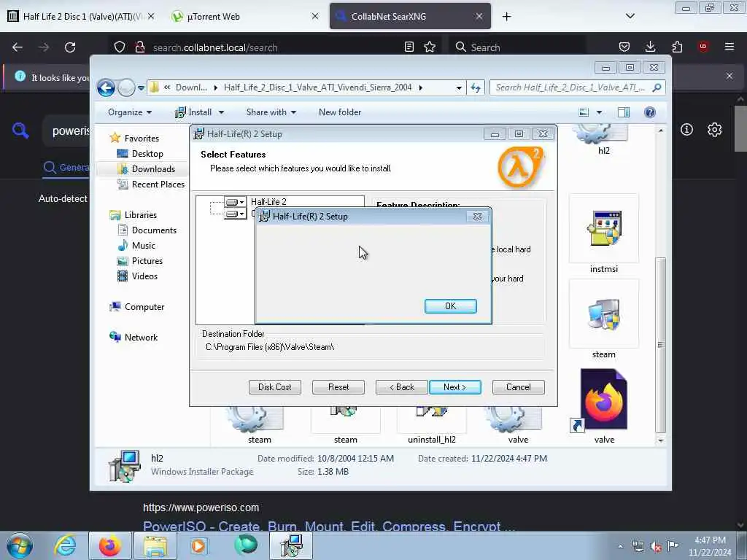Viewport: 747px width, 560px height.
Task: Open the Share with menu
Action: [271, 112]
